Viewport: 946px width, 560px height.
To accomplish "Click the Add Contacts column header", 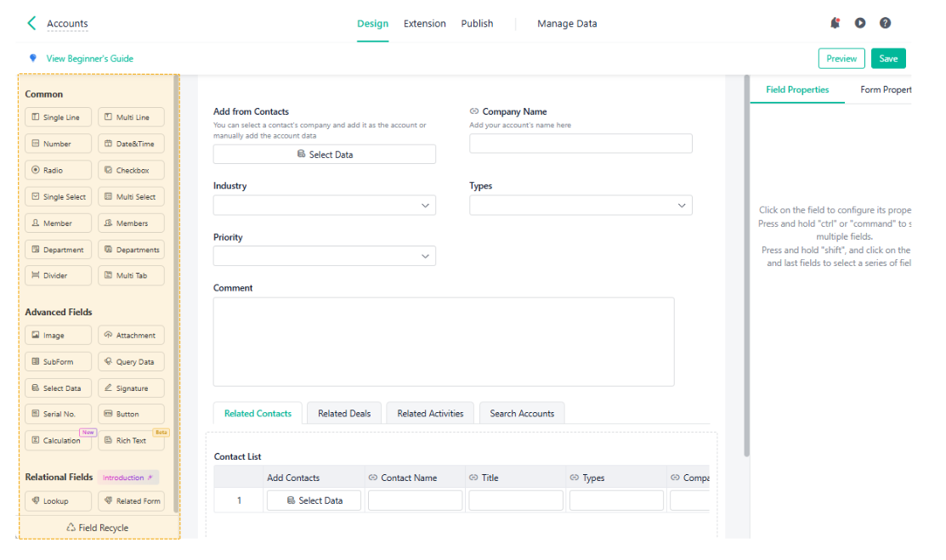I will [x=293, y=478].
